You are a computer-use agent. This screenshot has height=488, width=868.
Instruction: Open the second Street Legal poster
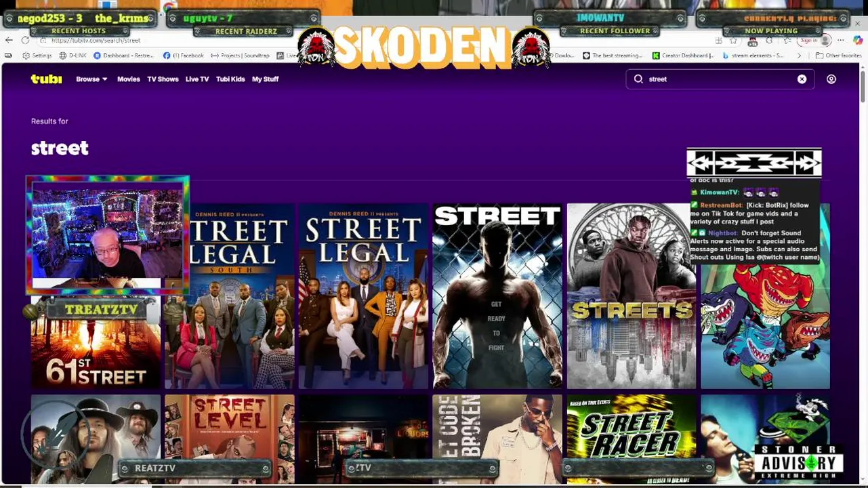tap(363, 296)
